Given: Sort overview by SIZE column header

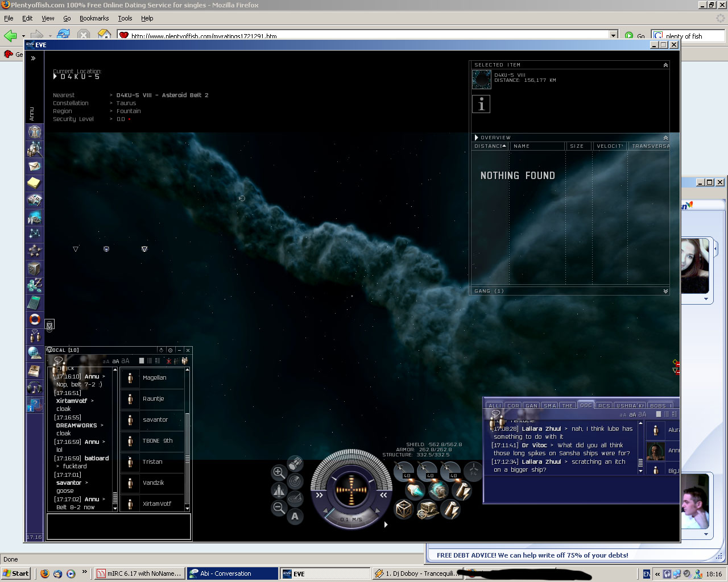Looking at the screenshot, I should [x=580, y=146].
